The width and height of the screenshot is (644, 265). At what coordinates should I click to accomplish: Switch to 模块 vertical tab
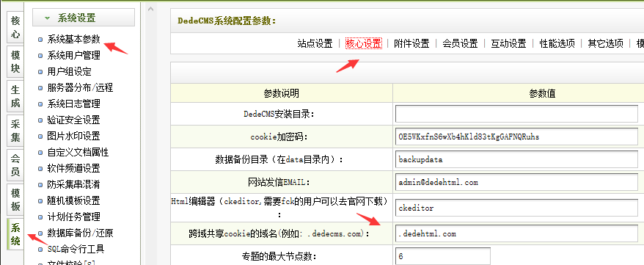click(x=15, y=62)
